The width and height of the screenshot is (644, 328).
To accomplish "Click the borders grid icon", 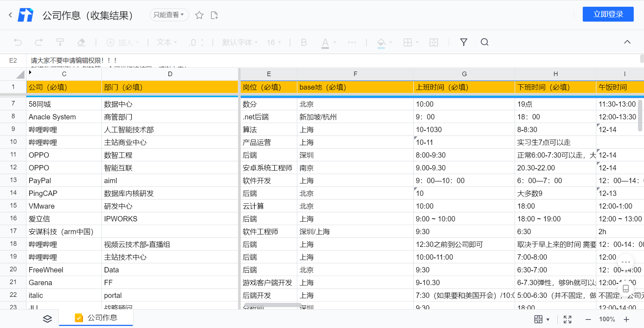I will point(408,43).
